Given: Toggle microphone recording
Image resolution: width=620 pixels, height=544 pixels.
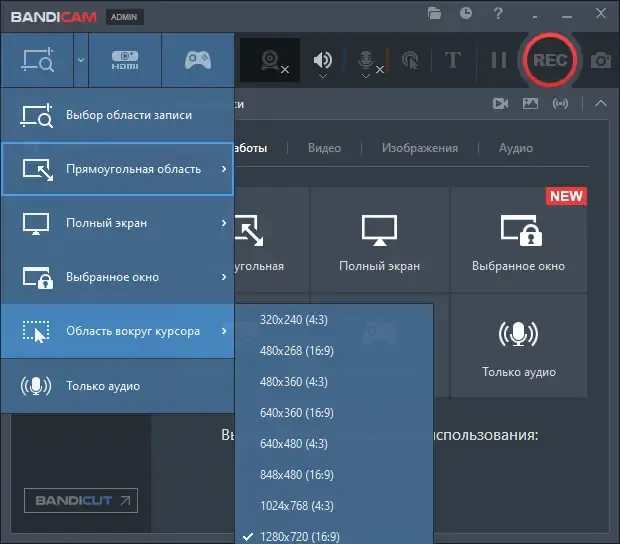Looking at the screenshot, I should coord(366,60).
